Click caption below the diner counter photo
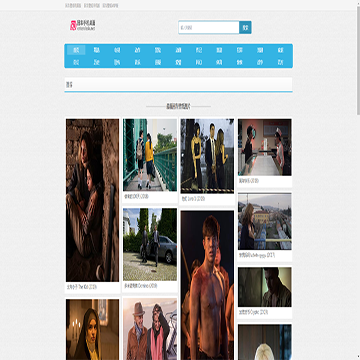Viewport: 360px width, 360px height. click(x=249, y=181)
